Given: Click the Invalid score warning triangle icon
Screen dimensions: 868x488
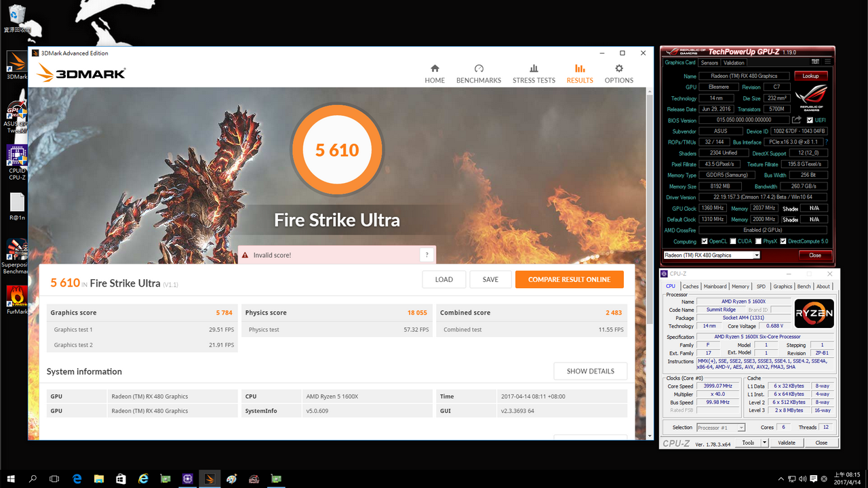Looking at the screenshot, I should 245,256.
